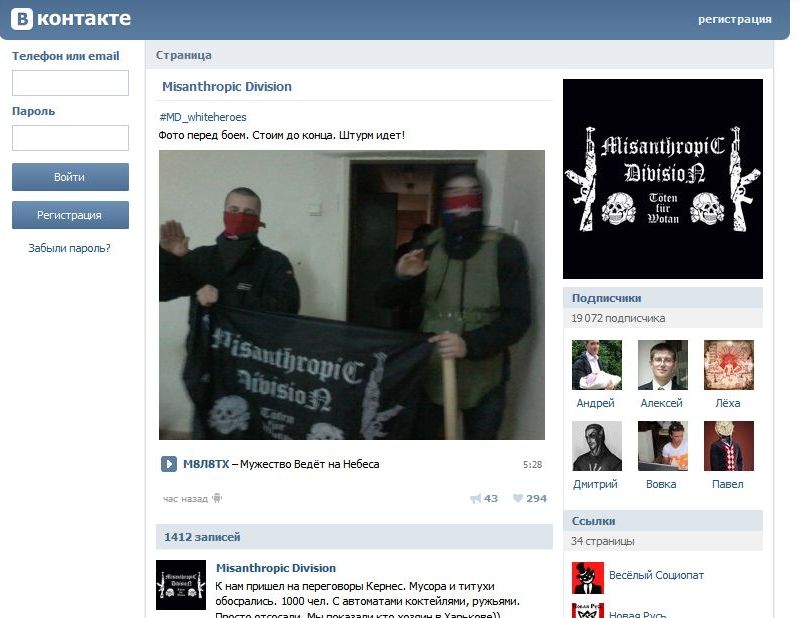Open the Misanthropic Division page title
This screenshot has height=618, width=800.
click(x=227, y=86)
